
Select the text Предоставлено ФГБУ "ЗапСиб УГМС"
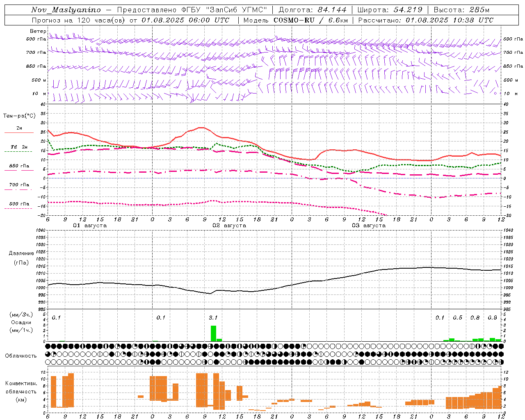pyautogui.click(x=192, y=10)
